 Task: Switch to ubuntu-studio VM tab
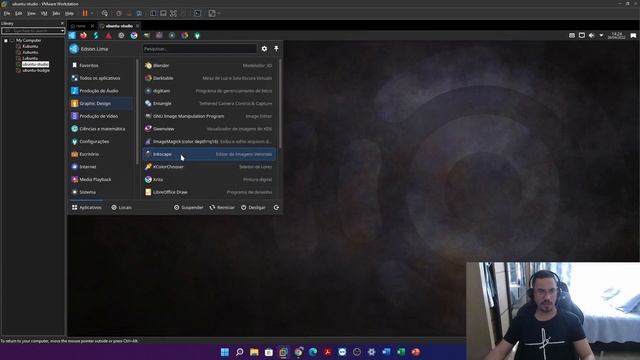pos(119,26)
